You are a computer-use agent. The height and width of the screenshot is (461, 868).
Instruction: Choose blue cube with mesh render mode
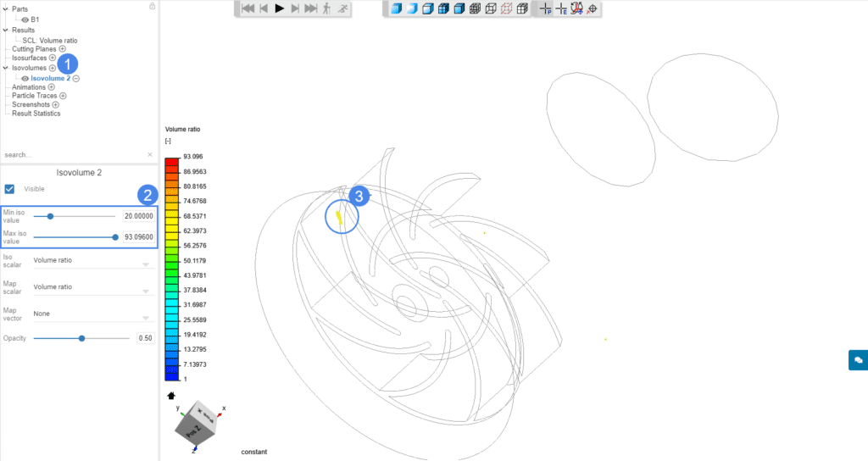(443, 8)
